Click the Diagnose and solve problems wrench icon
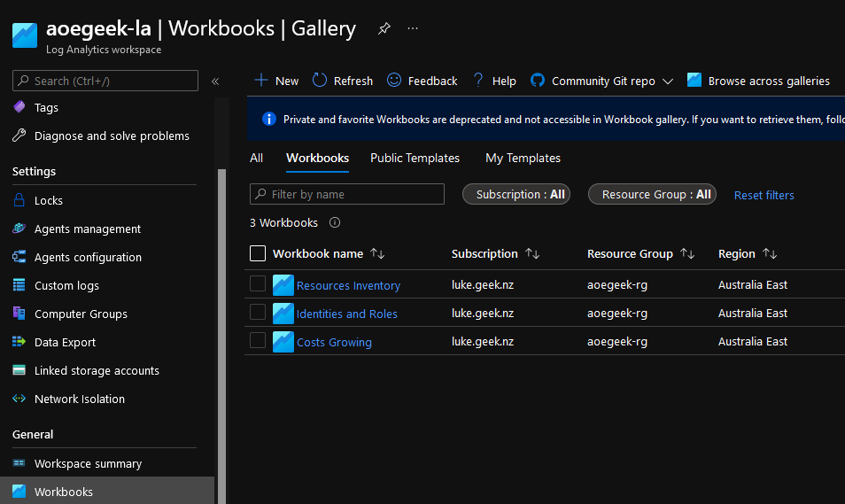Viewport: 845px width, 504px height. point(19,136)
